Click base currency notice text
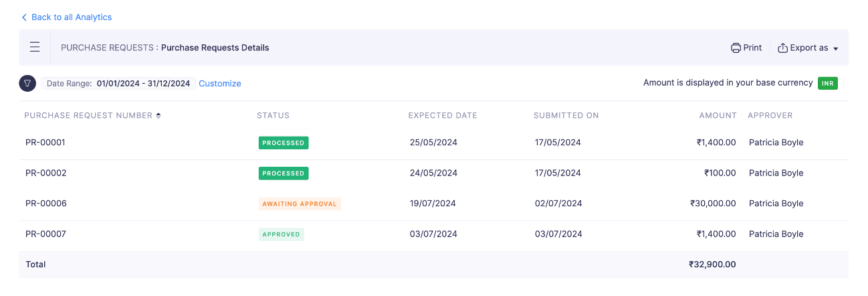The image size is (868, 296). [728, 83]
